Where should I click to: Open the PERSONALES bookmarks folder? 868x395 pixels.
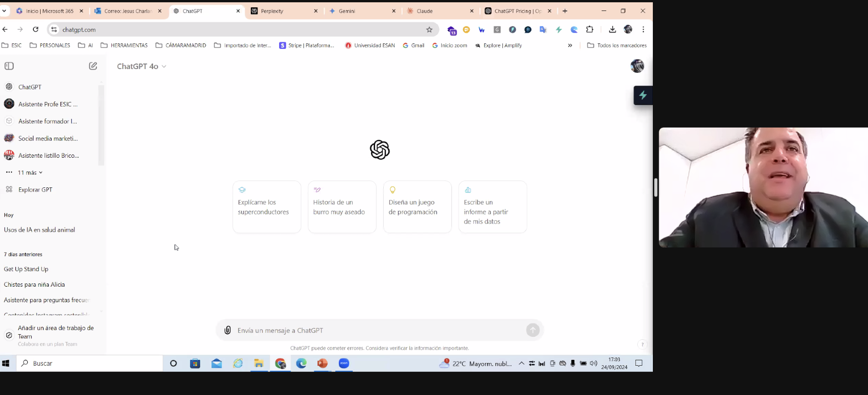point(50,45)
